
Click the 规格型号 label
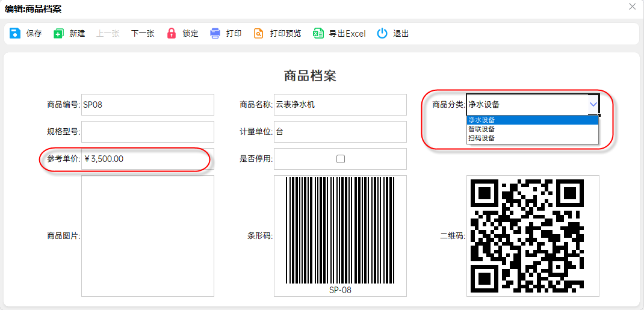64,132
